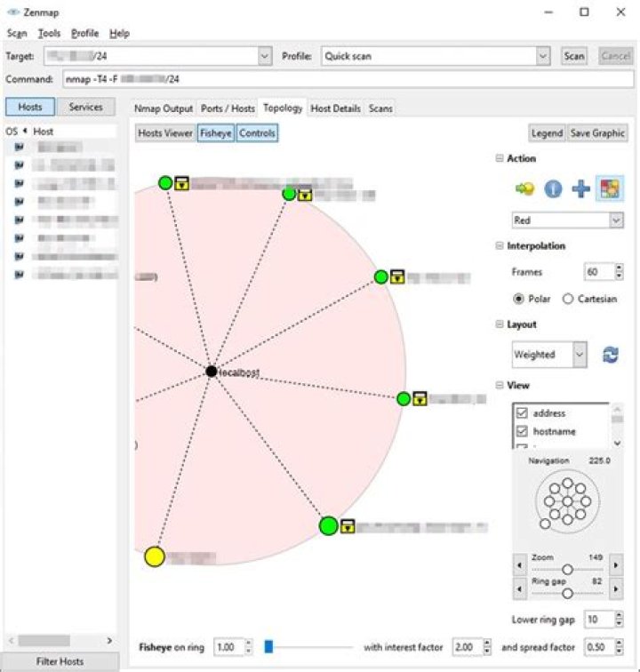Enable the address view checkbox
640x672 pixels.
point(522,413)
